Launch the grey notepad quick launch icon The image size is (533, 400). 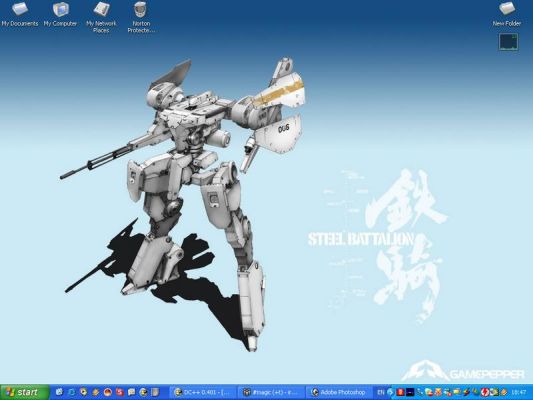tap(155, 392)
